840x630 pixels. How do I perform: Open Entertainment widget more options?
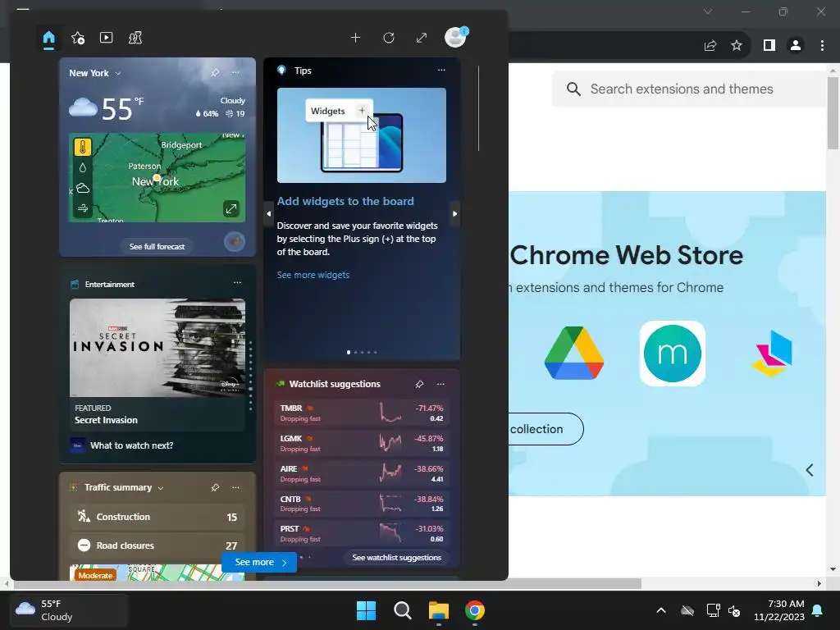237,283
